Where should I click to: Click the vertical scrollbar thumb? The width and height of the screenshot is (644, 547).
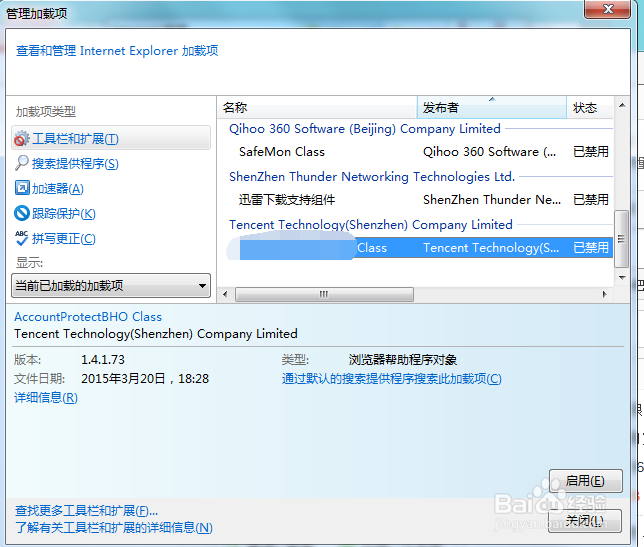(x=621, y=239)
